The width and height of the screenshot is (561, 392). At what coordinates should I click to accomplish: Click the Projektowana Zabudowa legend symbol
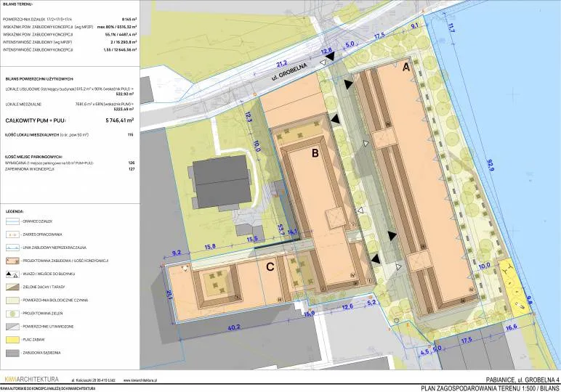pos(11,260)
